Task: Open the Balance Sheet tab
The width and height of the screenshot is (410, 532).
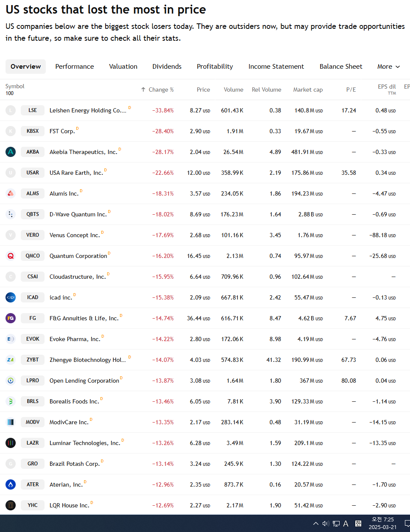Action: [x=341, y=67]
